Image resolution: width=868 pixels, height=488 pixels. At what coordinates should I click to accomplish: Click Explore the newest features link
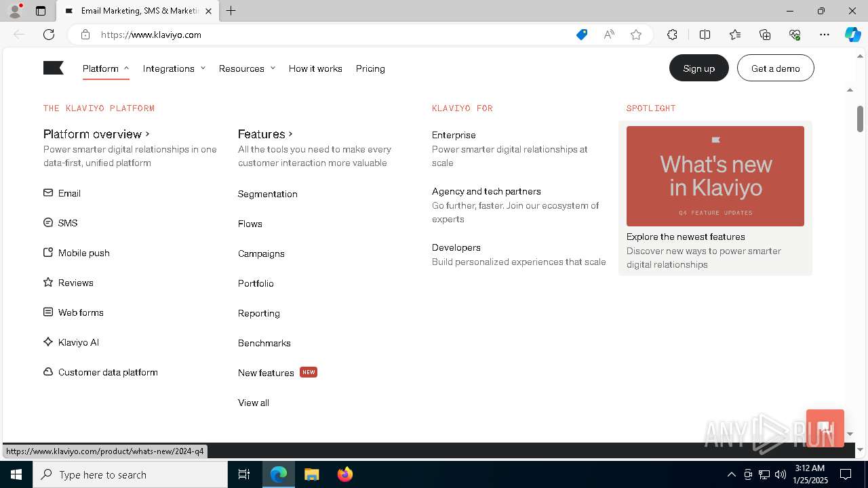686,237
